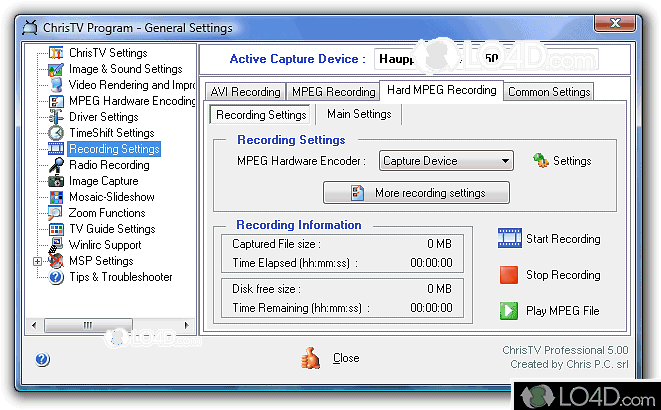The width and height of the screenshot is (661, 410).
Task: Click the Start Recording filmstrip icon
Action: (510, 238)
